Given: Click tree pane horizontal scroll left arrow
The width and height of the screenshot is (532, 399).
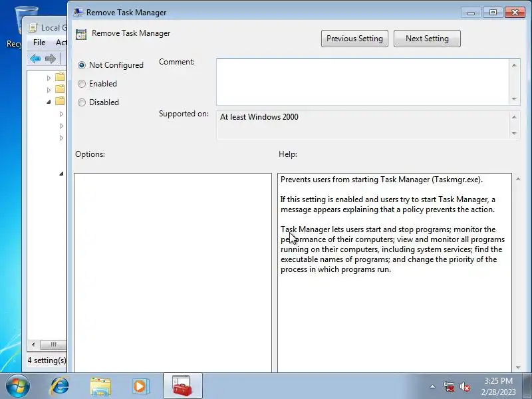Looking at the screenshot, I should (x=33, y=344).
